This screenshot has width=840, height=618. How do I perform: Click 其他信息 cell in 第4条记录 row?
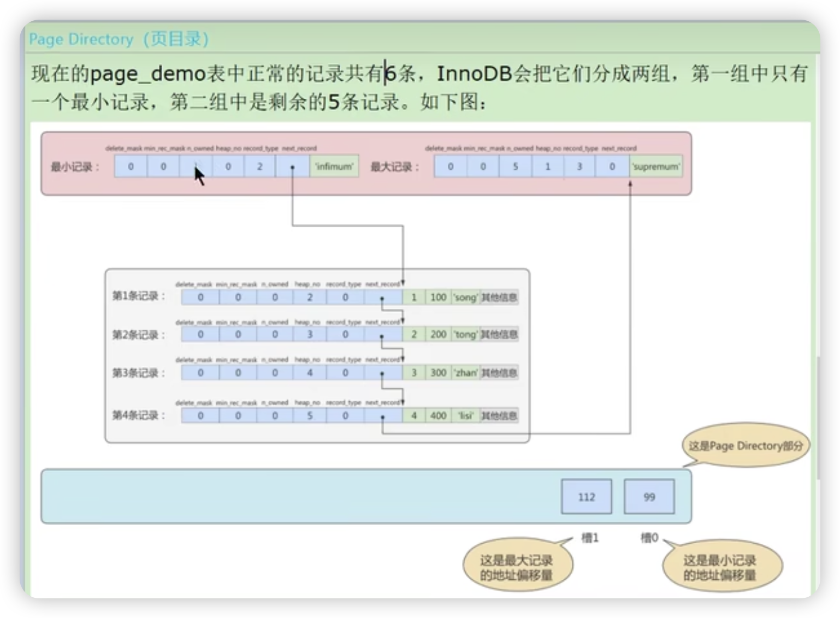tap(499, 415)
